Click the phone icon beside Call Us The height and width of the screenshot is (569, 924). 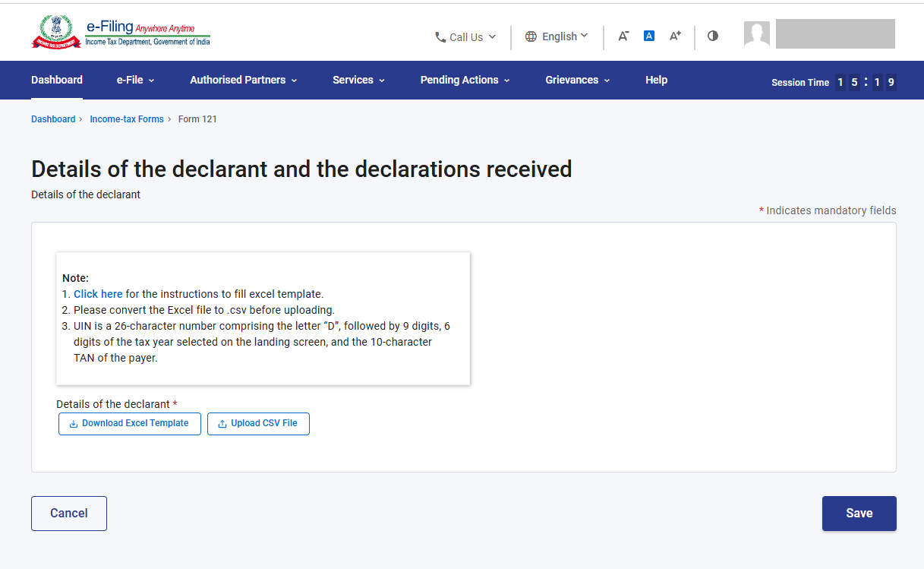[440, 36]
